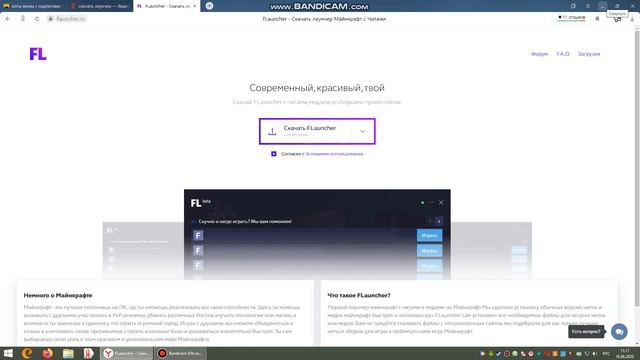Click the close X in the launcher preview

(x=441, y=202)
